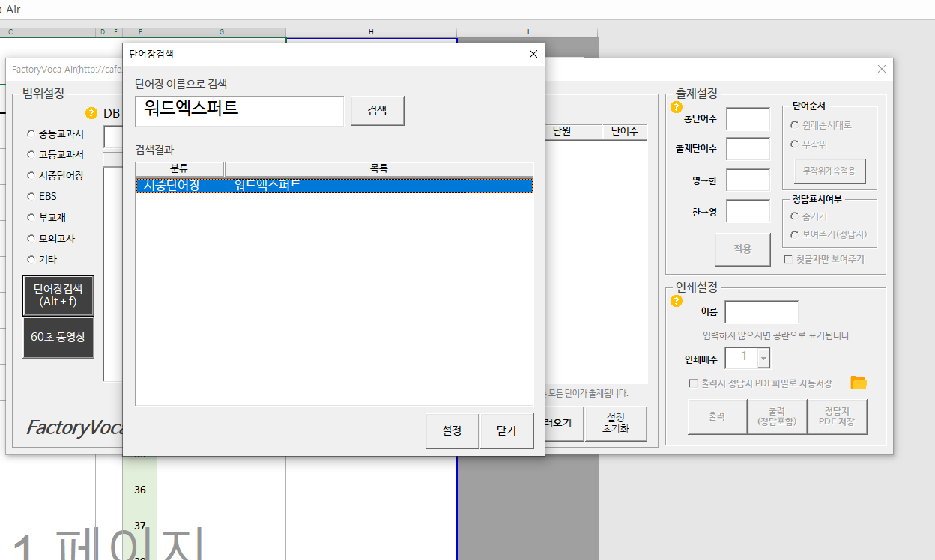Click the 단어장 name search field

click(239, 111)
